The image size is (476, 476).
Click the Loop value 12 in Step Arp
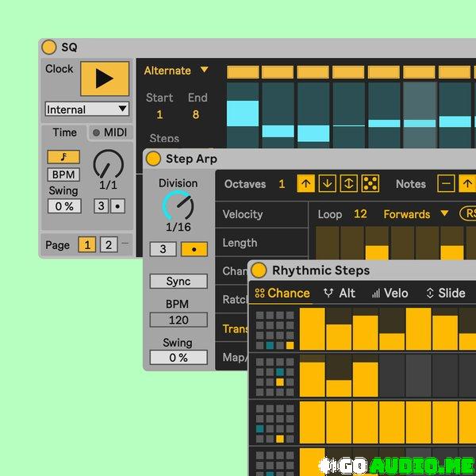[360, 214]
